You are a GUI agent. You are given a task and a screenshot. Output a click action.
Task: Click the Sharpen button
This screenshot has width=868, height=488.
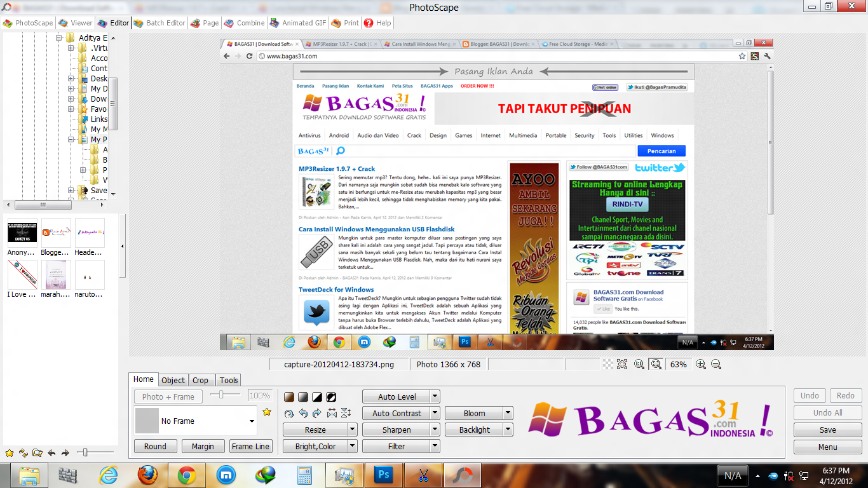pyautogui.click(x=397, y=430)
